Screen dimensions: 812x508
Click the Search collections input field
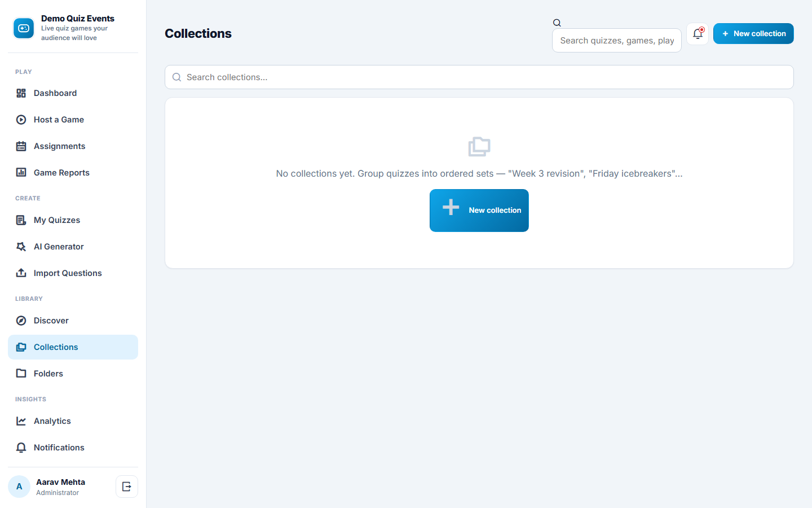(479, 77)
